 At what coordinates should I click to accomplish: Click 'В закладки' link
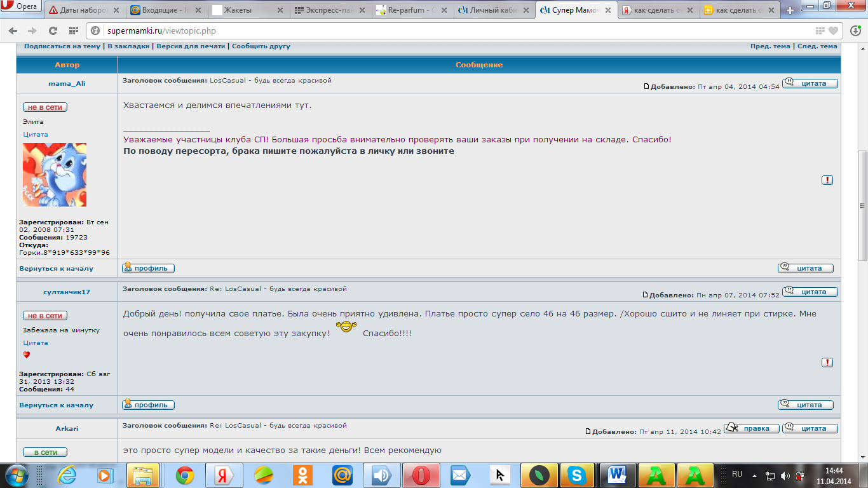point(128,46)
